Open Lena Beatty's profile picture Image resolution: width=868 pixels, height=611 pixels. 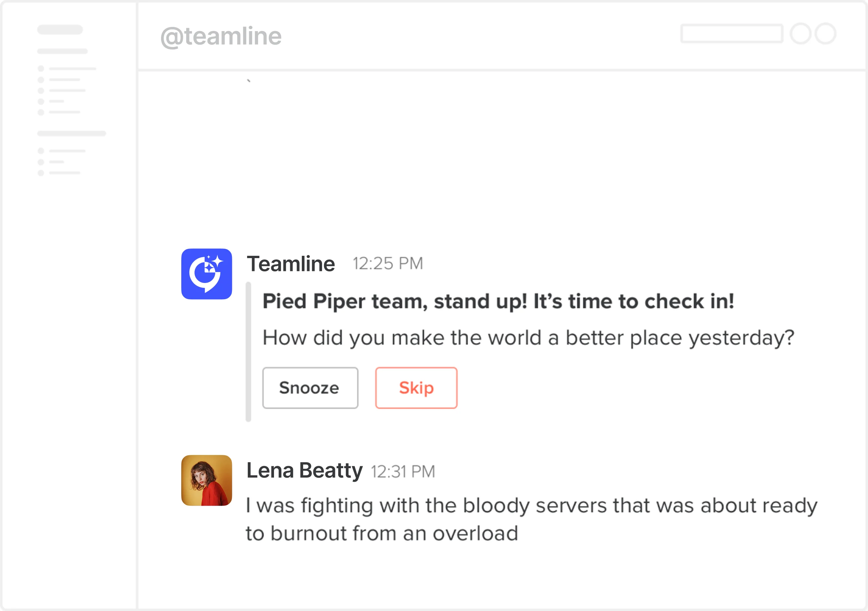click(x=206, y=480)
